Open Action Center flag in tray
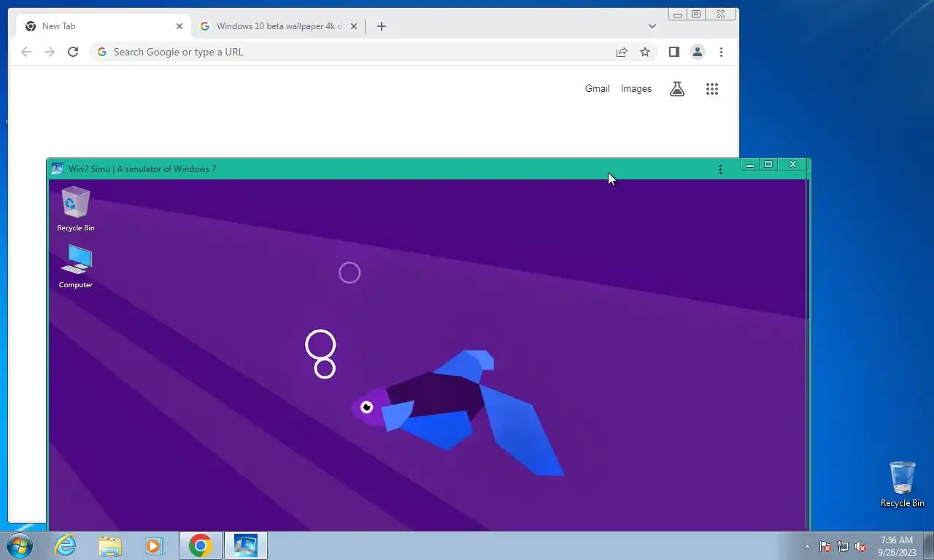The width and height of the screenshot is (934, 560). (825, 546)
